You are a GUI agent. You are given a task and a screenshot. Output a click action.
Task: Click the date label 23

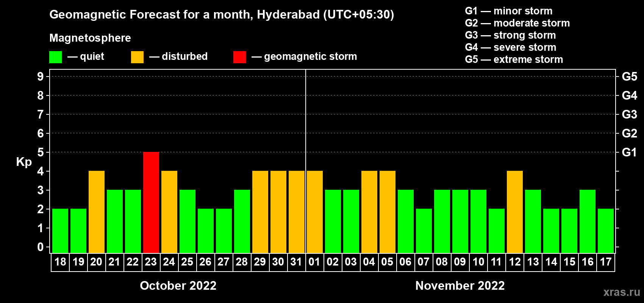[151, 262]
